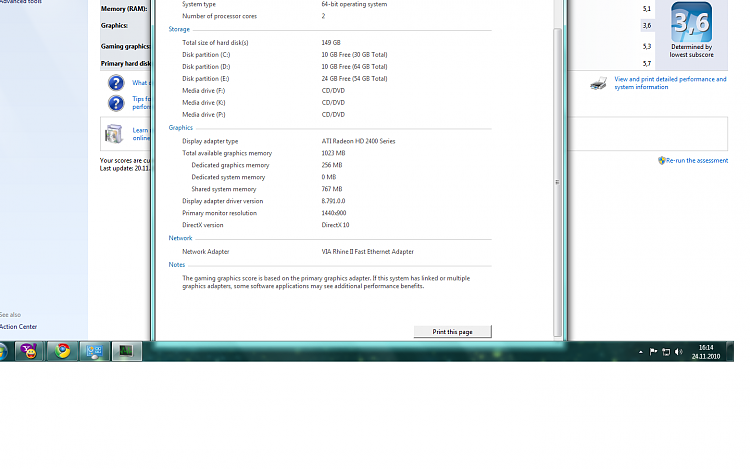
Task: Select the '64-bit operating system' value
Action: pos(354,4)
